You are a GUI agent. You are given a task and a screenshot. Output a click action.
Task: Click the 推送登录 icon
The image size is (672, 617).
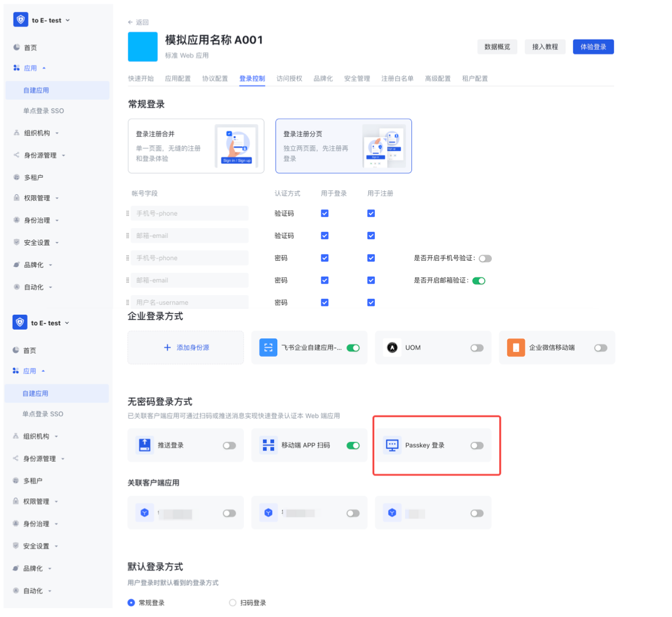pyautogui.click(x=145, y=445)
